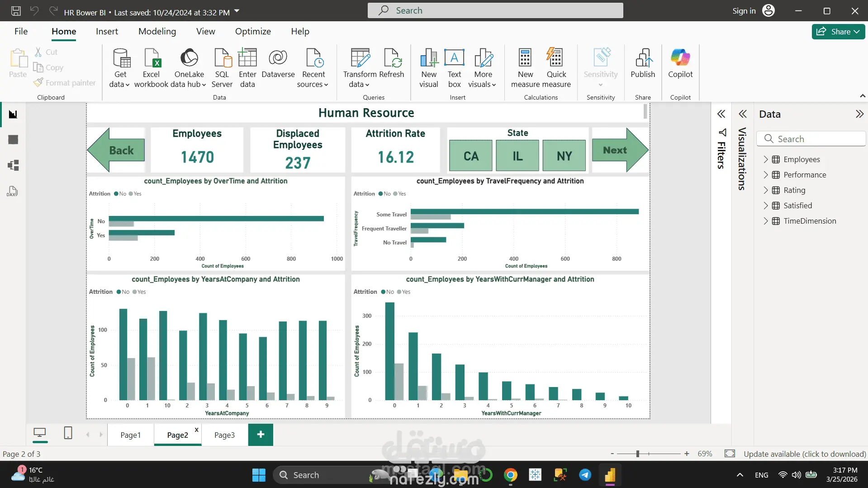Screen dimensions: 868x488
Task: Switch to the Insert ribbon tab
Action: [107, 31]
